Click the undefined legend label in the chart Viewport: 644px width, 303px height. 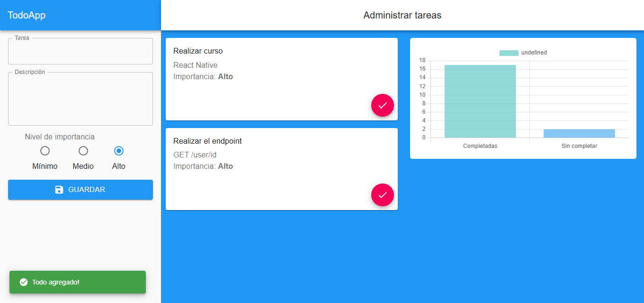coord(534,53)
